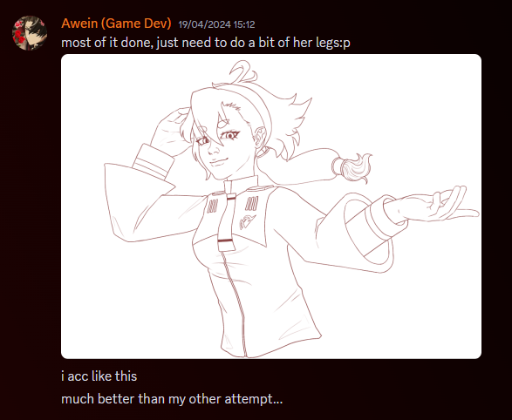Click the 'much better than my other attempt' message
The width and height of the screenshot is (512, 420).
click(x=172, y=399)
